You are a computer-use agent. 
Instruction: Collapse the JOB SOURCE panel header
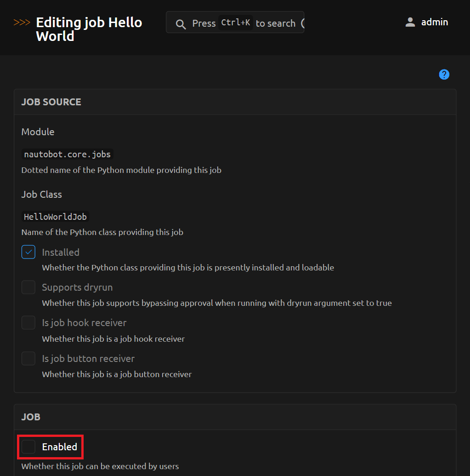click(x=51, y=102)
